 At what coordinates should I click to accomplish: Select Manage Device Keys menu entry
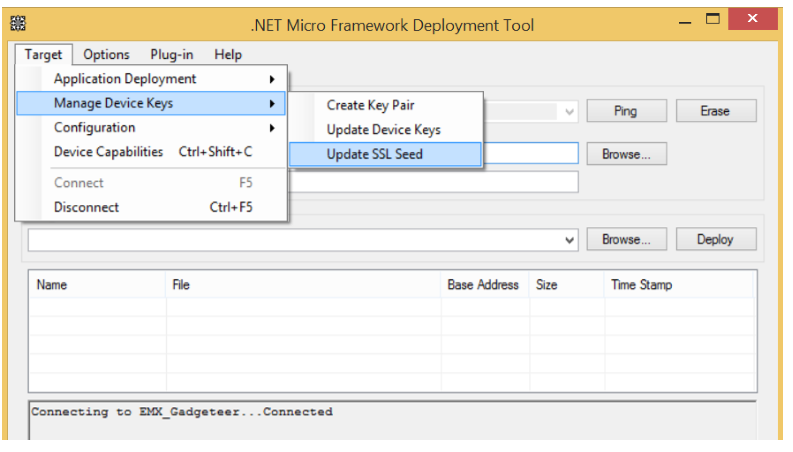point(151,103)
